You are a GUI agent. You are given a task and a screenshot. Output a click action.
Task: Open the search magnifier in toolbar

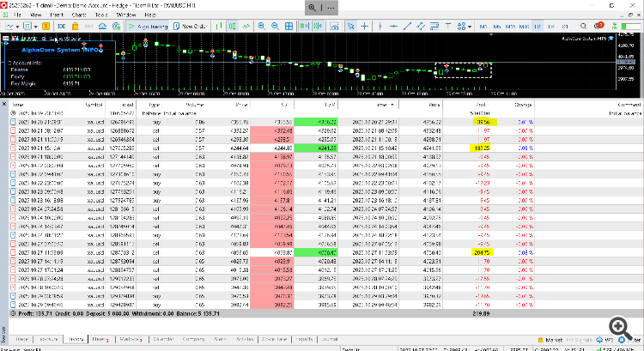(583, 27)
